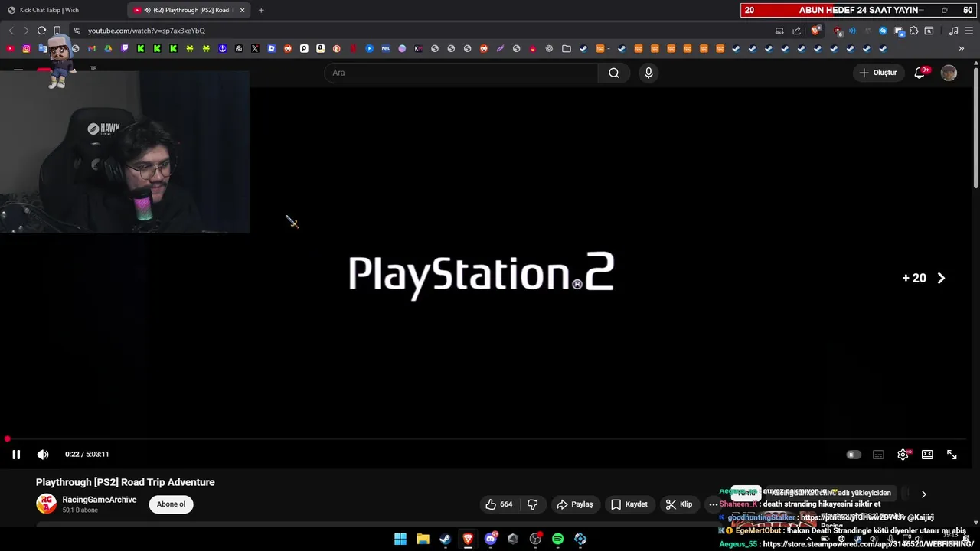Click the 'Playthrough [PS2] Road Trip Adventure' title
This screenshot has height=551, width=980.
126,482
